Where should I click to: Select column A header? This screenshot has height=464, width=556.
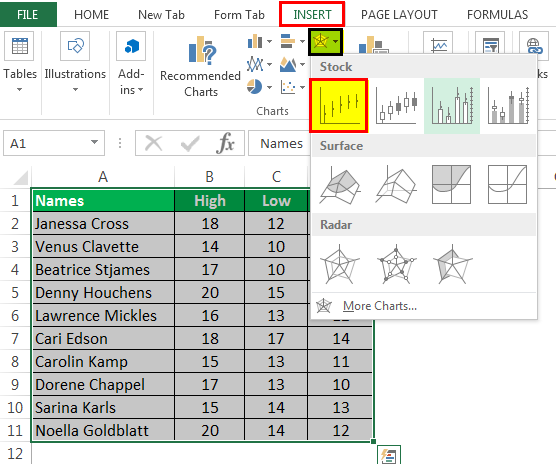tap(103, 177)
